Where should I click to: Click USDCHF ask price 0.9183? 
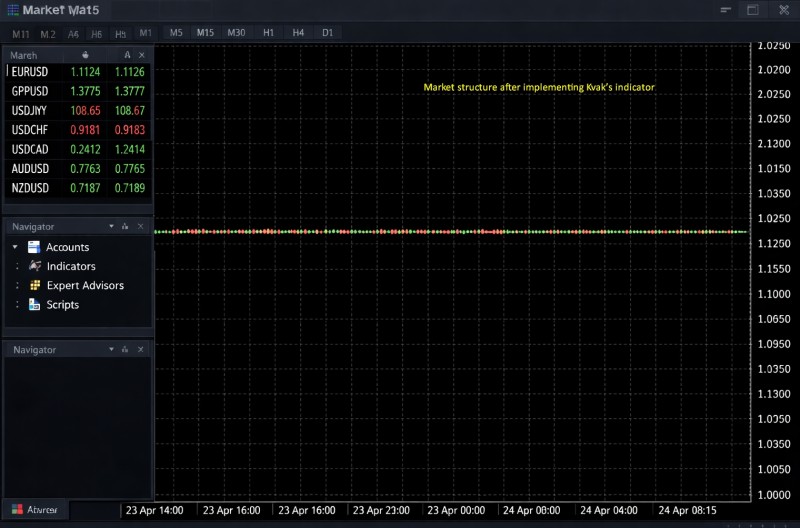point(130,130)
